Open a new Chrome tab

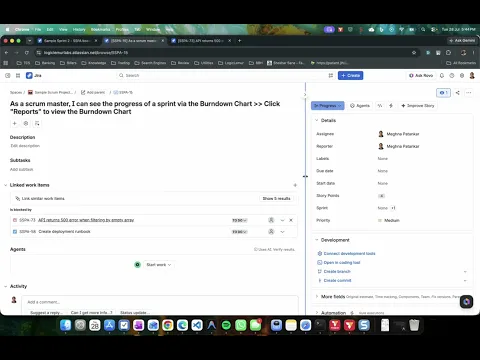point(239,41)
